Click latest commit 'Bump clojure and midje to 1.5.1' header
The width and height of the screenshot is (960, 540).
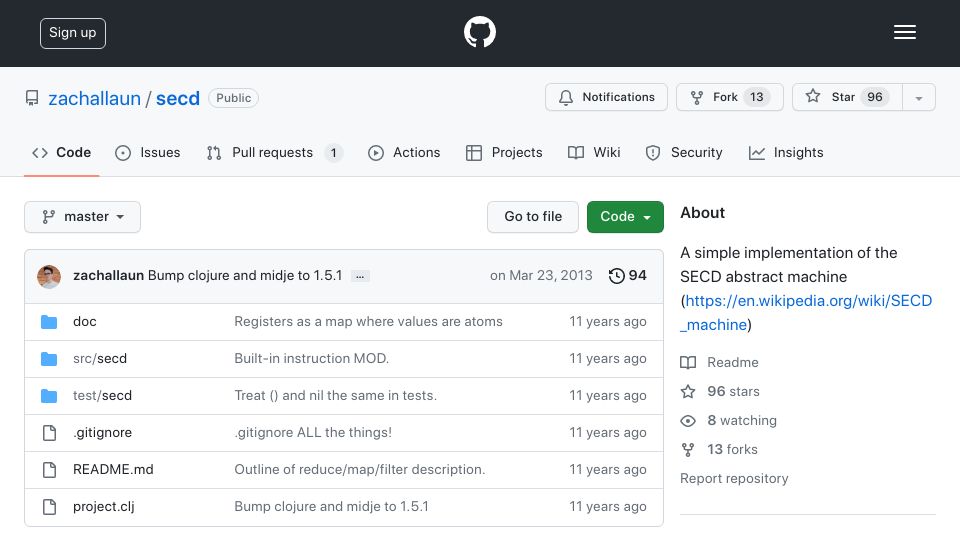[x=245, y=276]
